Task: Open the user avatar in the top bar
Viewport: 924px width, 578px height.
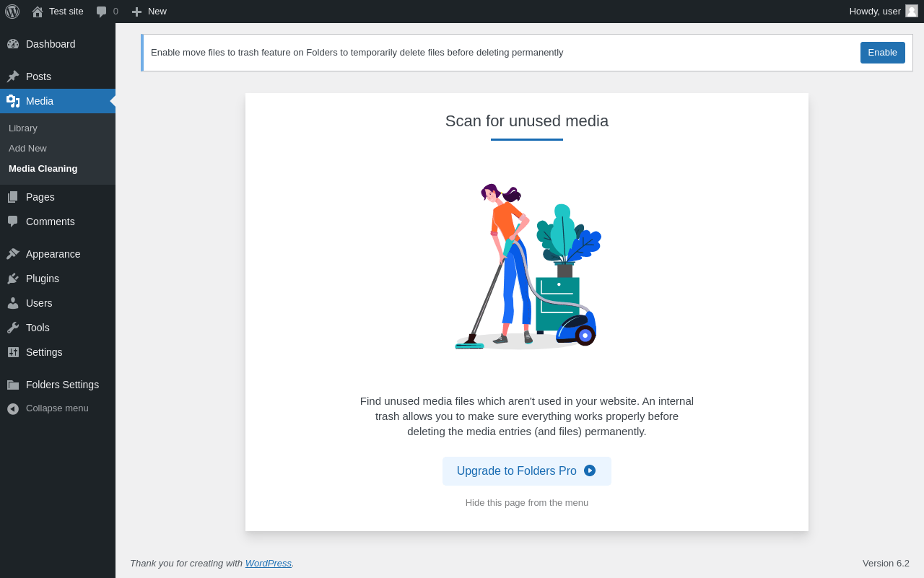Action: 912,11
